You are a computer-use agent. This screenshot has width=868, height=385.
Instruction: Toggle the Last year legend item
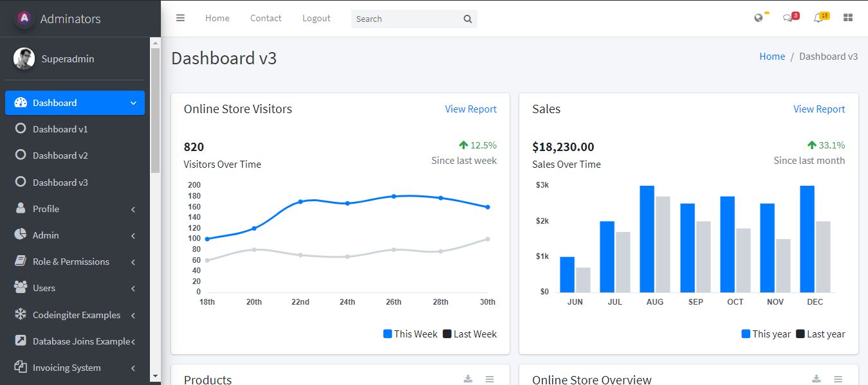click(820, 334)
